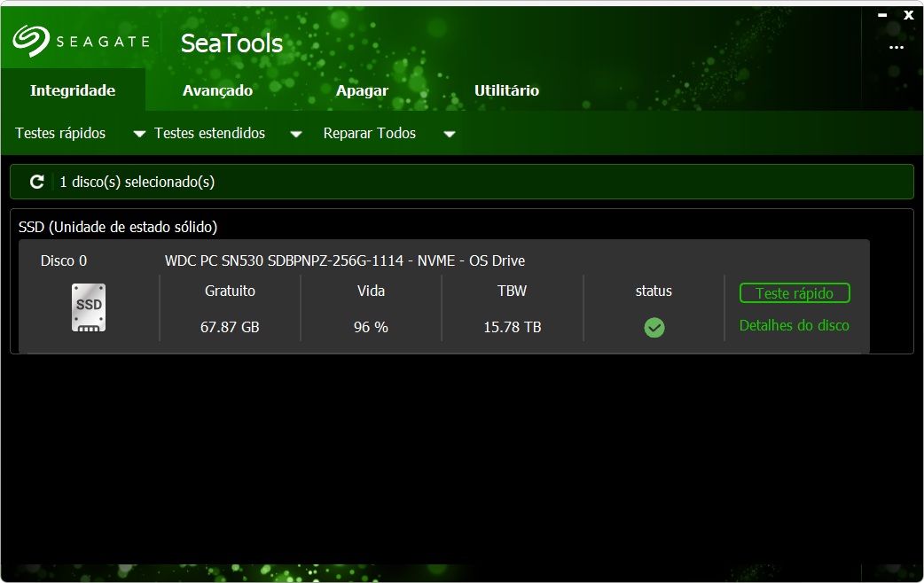Viewport: 924px width, 583px height.
Task: Open the Detalhes do disco link
Action: [x=794, y=325]
